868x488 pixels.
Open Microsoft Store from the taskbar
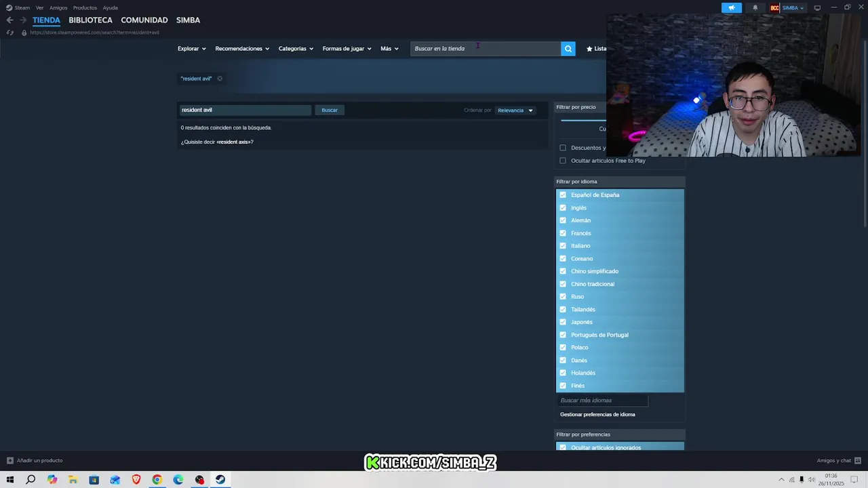[94, 480]
